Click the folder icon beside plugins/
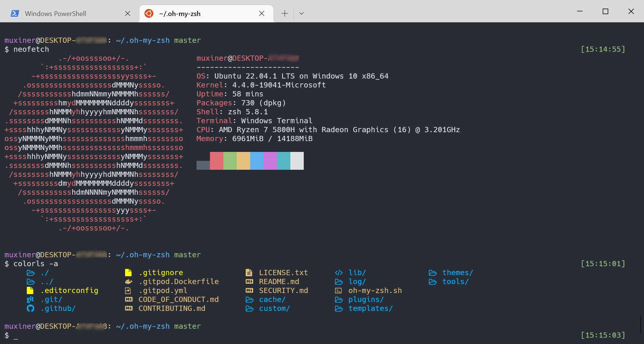Viewport: 644px width, 344px height. tap(339, 300)
